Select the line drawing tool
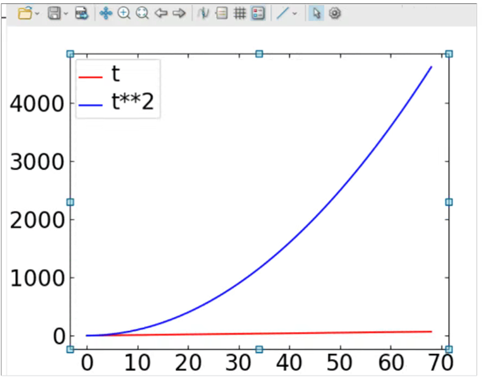The width and height of the screenshot is (482, 385). 283,13
